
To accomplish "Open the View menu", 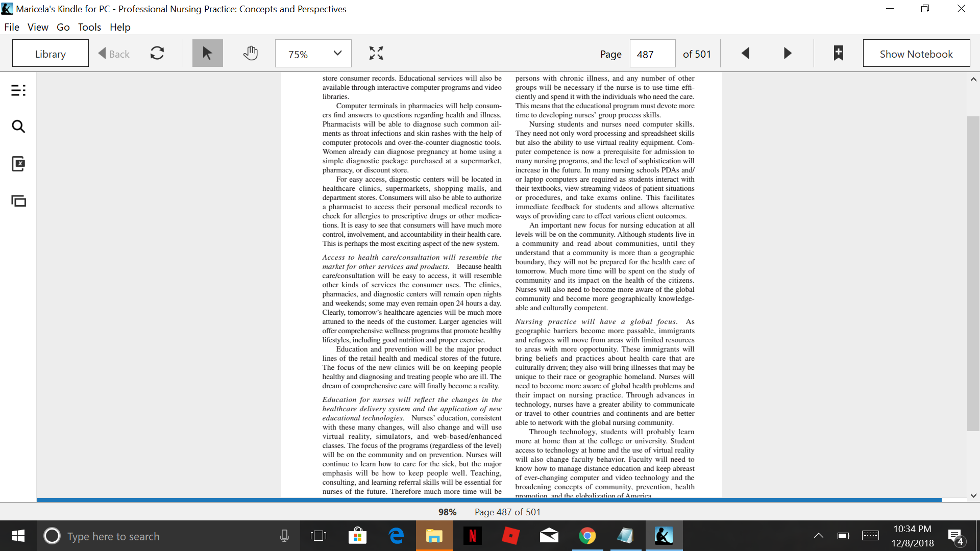I will pos(38,27).
